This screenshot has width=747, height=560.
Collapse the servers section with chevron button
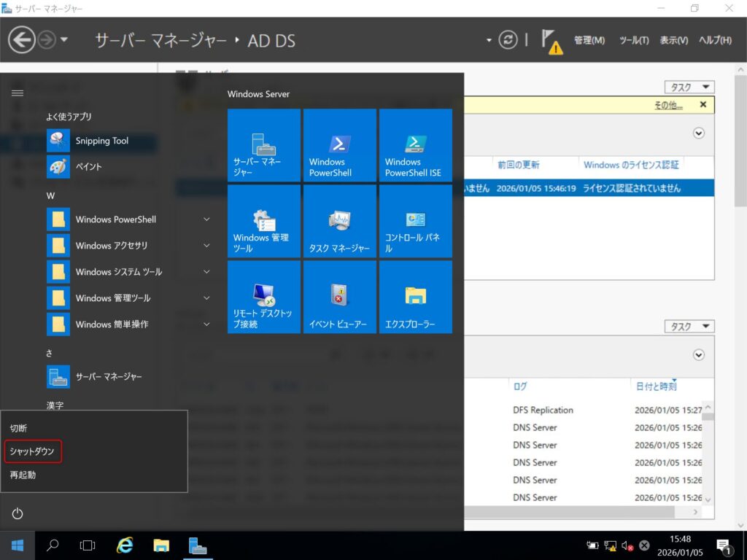click(x=699, y=133)
